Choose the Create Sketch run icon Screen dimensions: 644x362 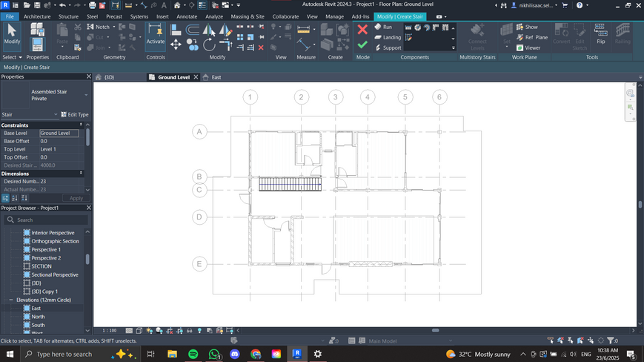[x=408, y=37]
